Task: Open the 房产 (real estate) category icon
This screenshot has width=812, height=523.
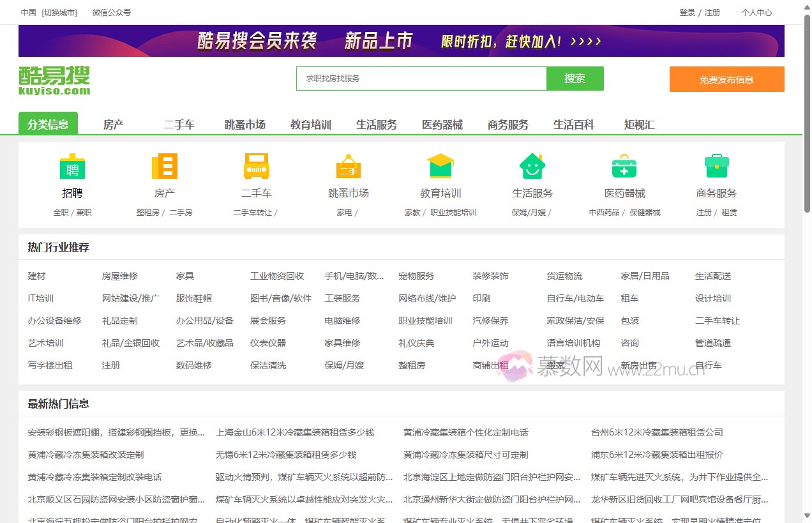Action: coord(164,167)
